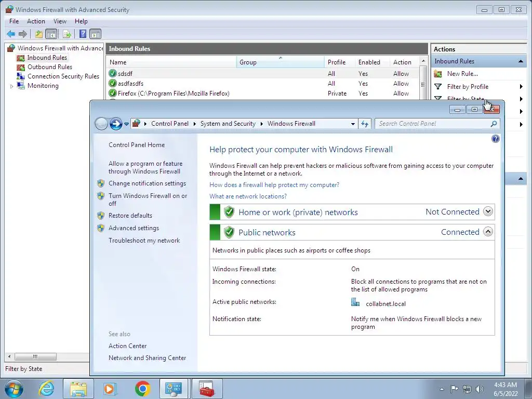Viewport: 532px width, 399px height.
Task: Open What are network locations link
Action: click(248, 196)
